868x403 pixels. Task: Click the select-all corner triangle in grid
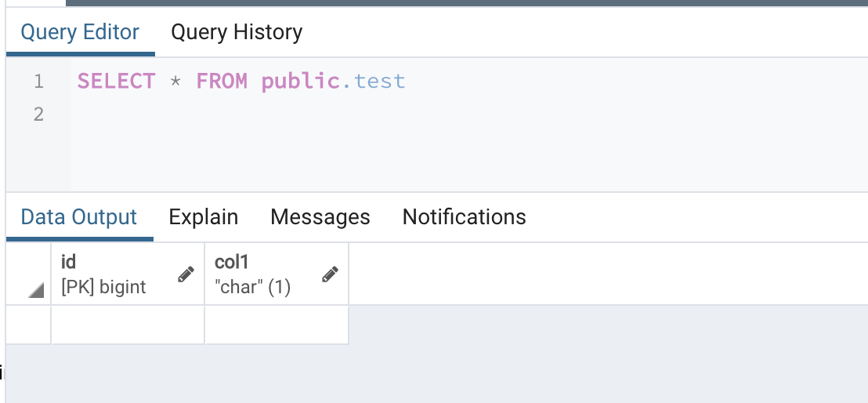point(35,291)
